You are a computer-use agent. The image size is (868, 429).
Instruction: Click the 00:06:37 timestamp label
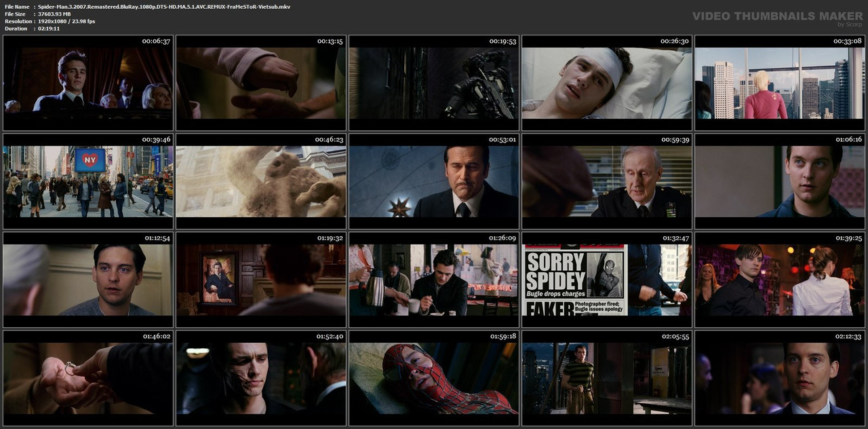coord(156,41)
